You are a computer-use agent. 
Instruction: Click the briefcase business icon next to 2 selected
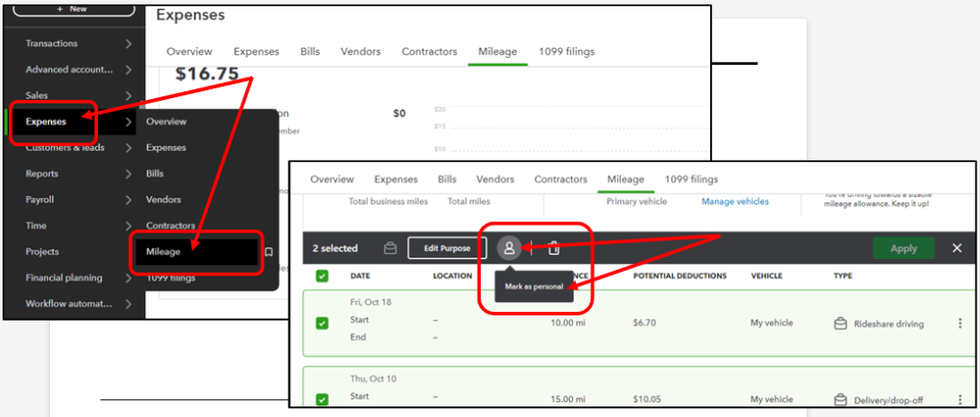click(x=390, y=248)
